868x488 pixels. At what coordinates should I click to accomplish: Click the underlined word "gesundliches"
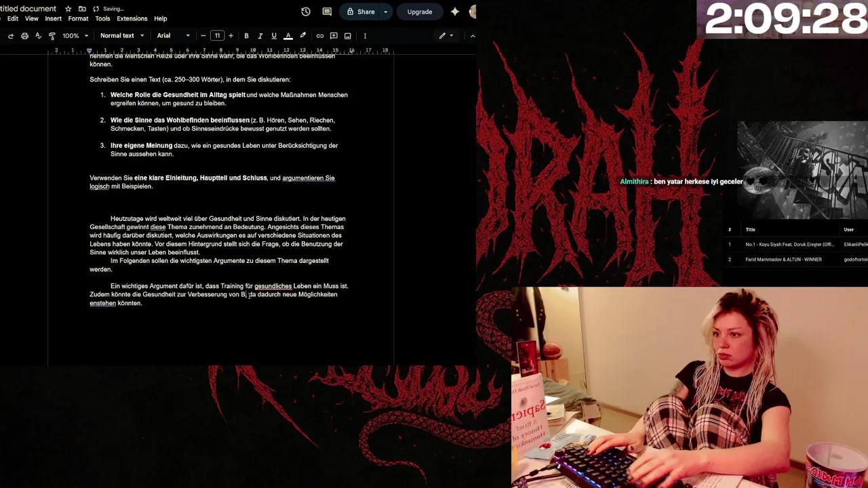(x=273, y=286)
